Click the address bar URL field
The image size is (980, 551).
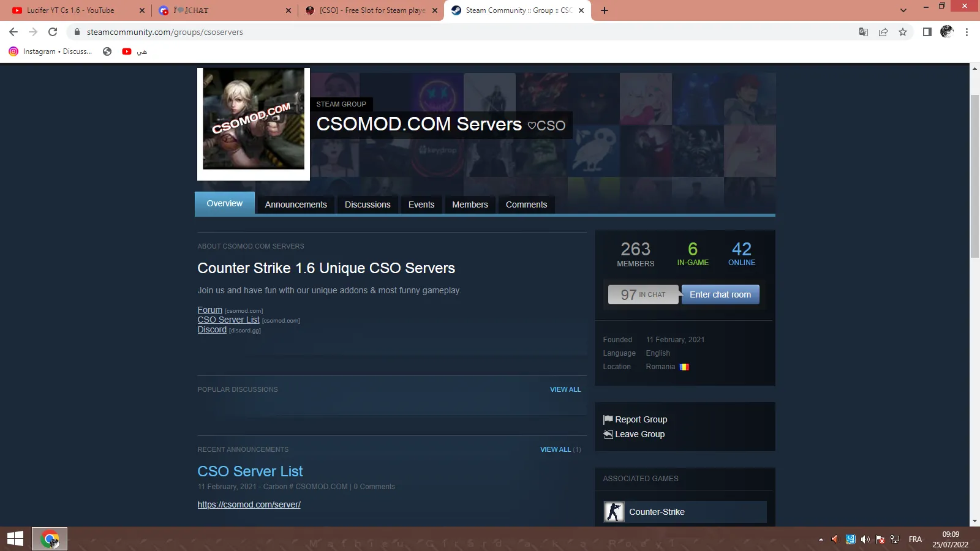459,32
